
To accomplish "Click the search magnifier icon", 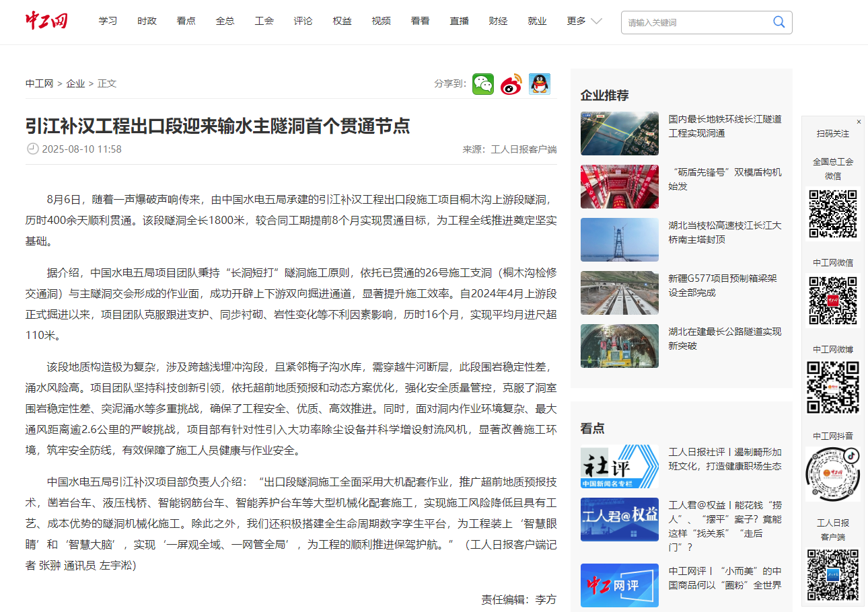I will coord(779,22).
